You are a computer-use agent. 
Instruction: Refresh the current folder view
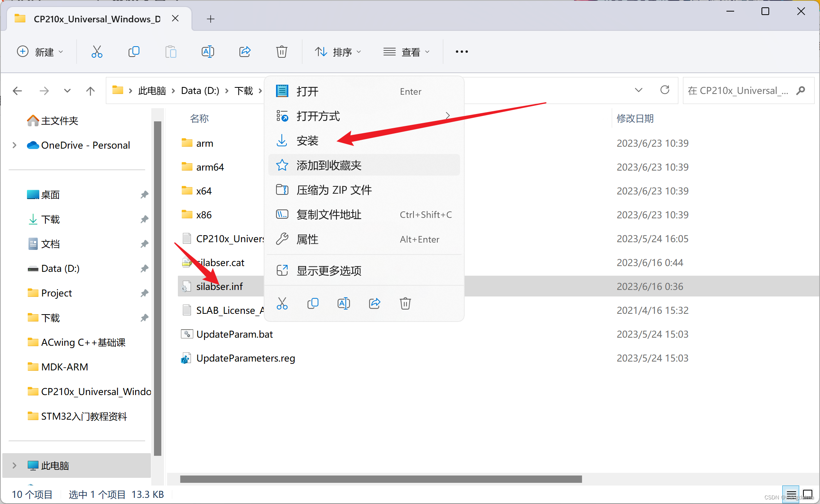click(664, 90)
